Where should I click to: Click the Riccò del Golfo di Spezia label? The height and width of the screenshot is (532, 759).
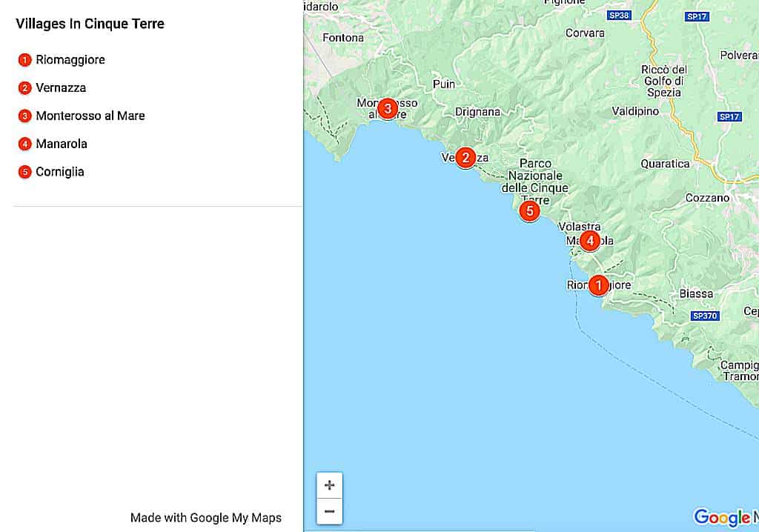tap(664, 81)
